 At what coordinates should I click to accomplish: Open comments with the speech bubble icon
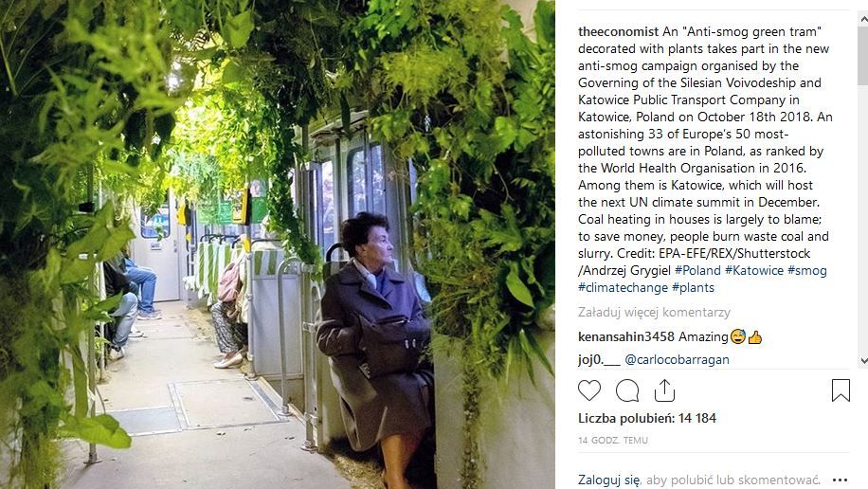(627, 390)
